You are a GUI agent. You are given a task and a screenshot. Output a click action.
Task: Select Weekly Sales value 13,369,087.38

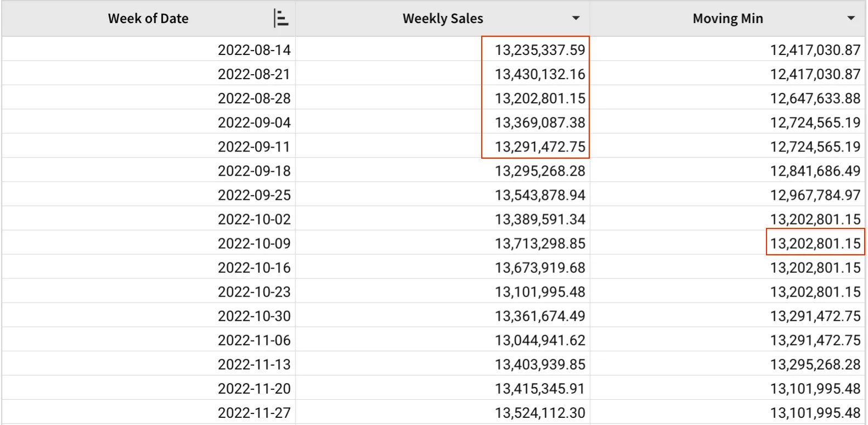[x=540, y=122]
